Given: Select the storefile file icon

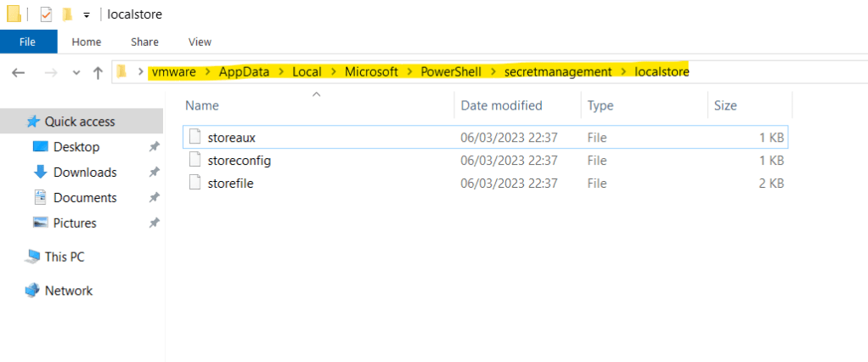Looking at the screenshot, I should 196,183.
